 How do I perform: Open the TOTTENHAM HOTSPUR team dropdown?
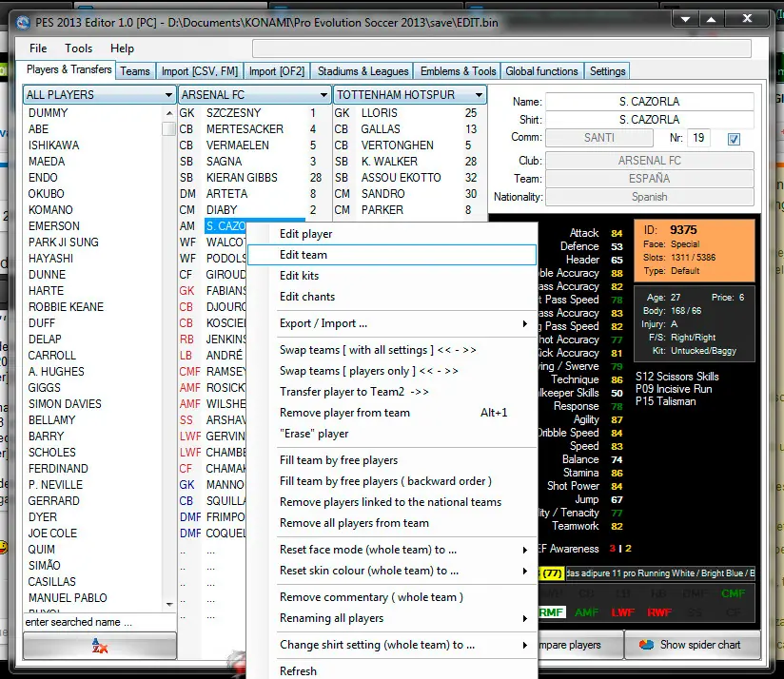click(409, 94)
